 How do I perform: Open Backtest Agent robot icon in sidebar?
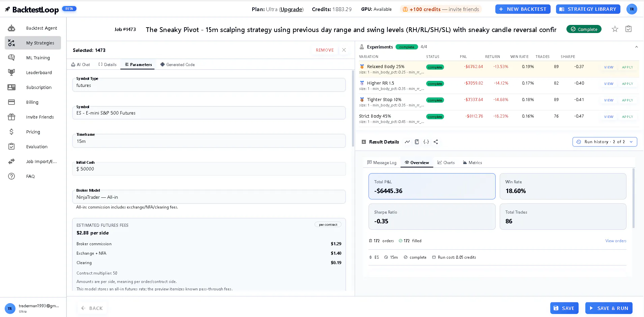(11, 28)
